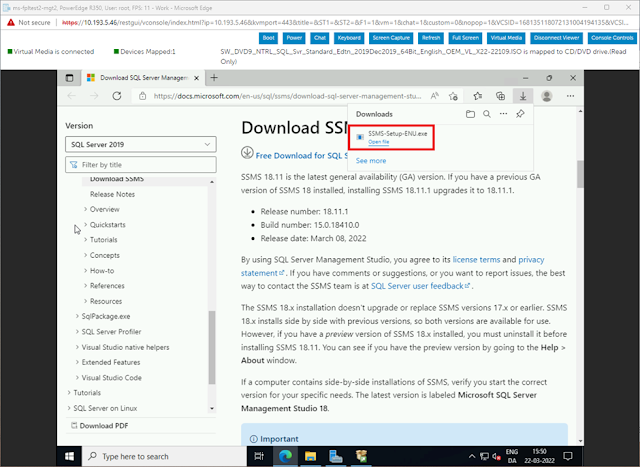The image size is (640, 467).
Task: Click the Not secure warning icon
Action: (x=11, y=22)
